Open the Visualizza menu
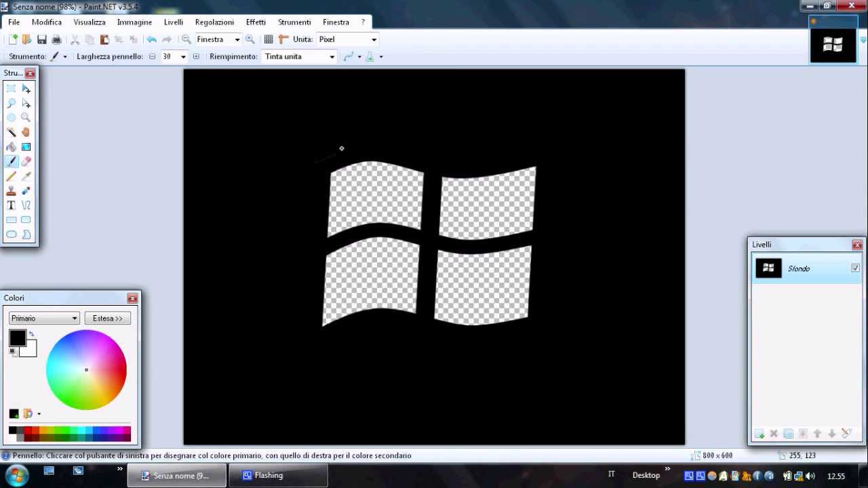 pyautogui.click(x=90, y=22)
